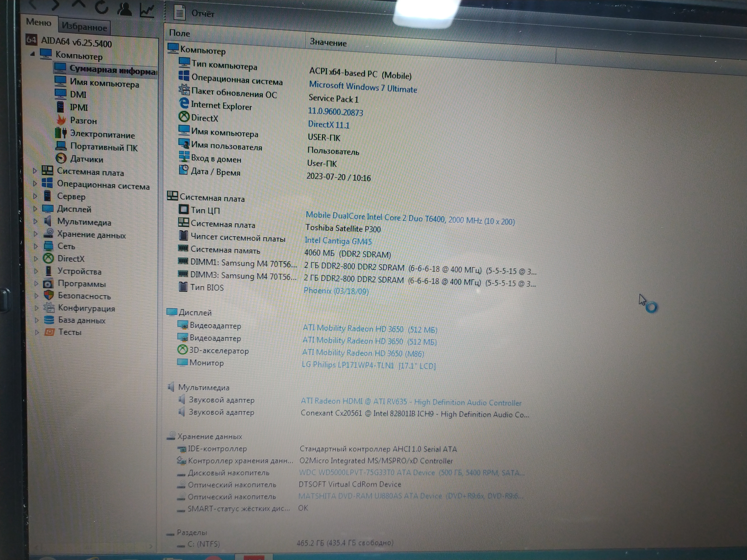Open the ATI Radeon HDMI audio controller link

411,402
